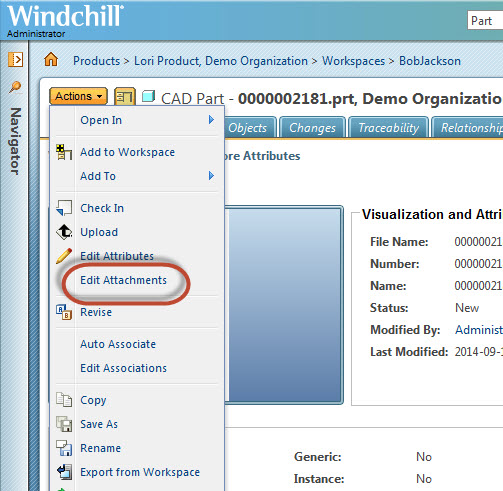Choose Upload from the menu
The height and width of the screenshot is (491, 503).
[99, 232]
